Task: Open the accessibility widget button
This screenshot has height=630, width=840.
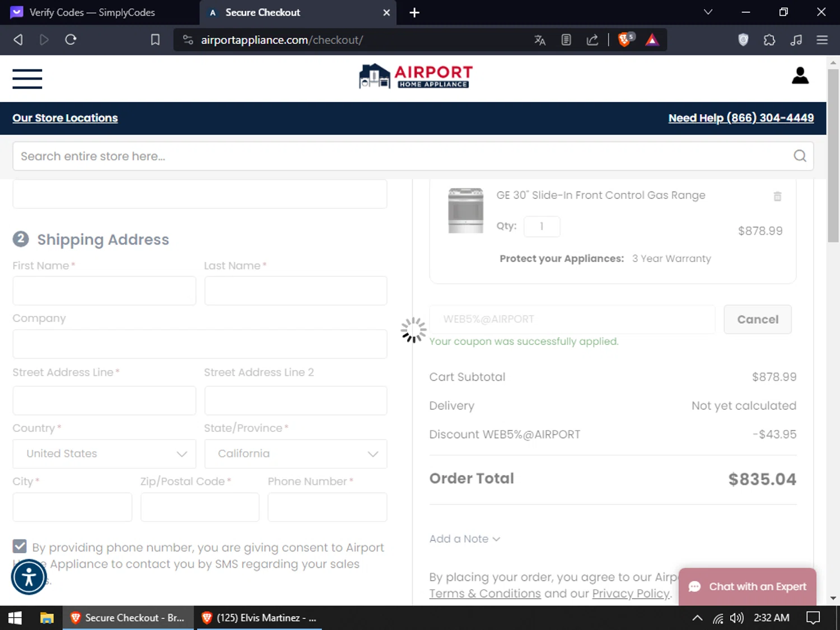Action: tap(29, 577)
